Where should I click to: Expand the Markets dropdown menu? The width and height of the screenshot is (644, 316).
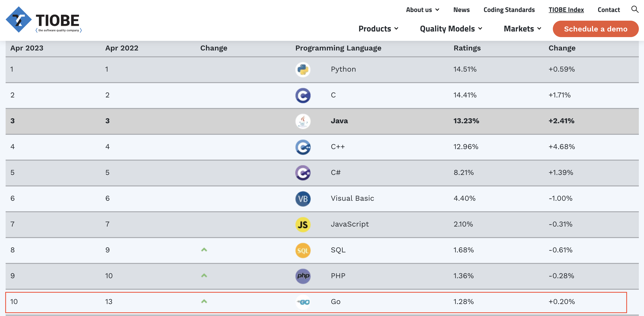click(522, 29)
